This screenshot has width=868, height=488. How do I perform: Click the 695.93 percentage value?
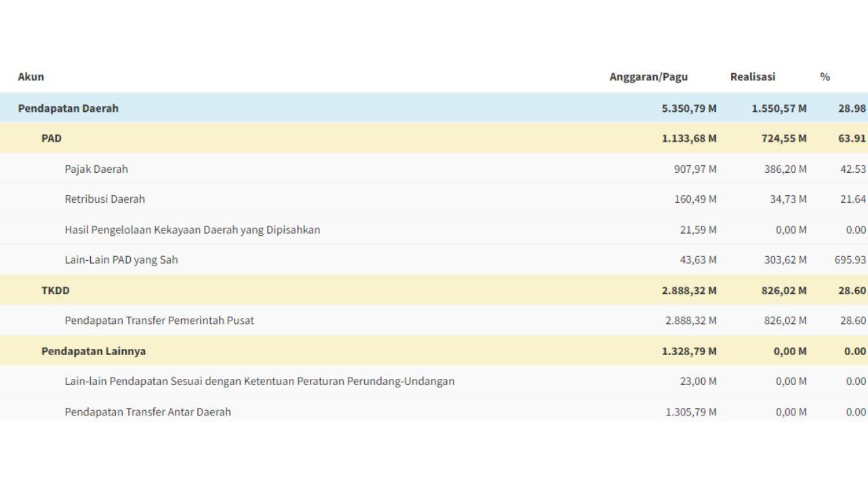[850, 260]
